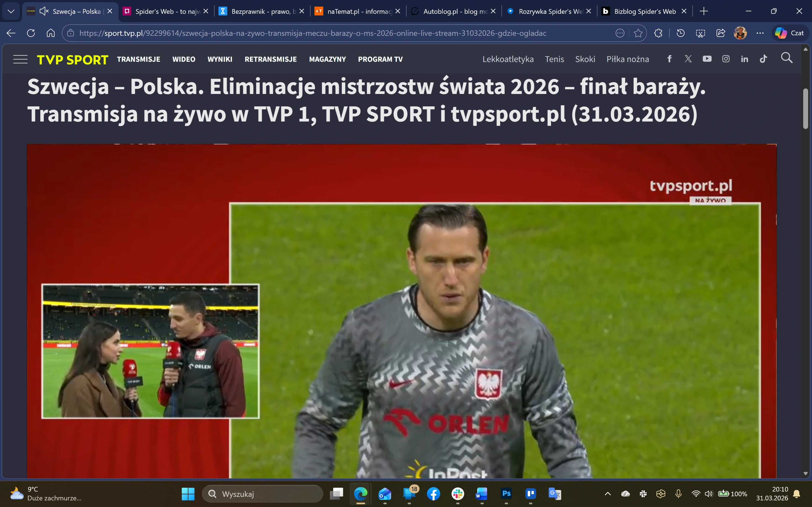812x507 pixels.
Task: Click the volume control in the system tray
Action: (x=709, y=493)
